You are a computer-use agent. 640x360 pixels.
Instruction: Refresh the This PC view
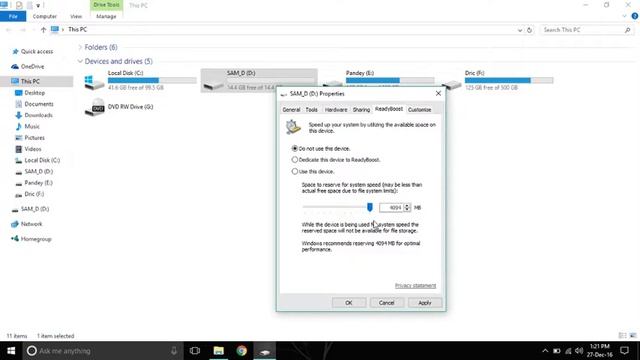pyautogui.click(x=529, y=30)
